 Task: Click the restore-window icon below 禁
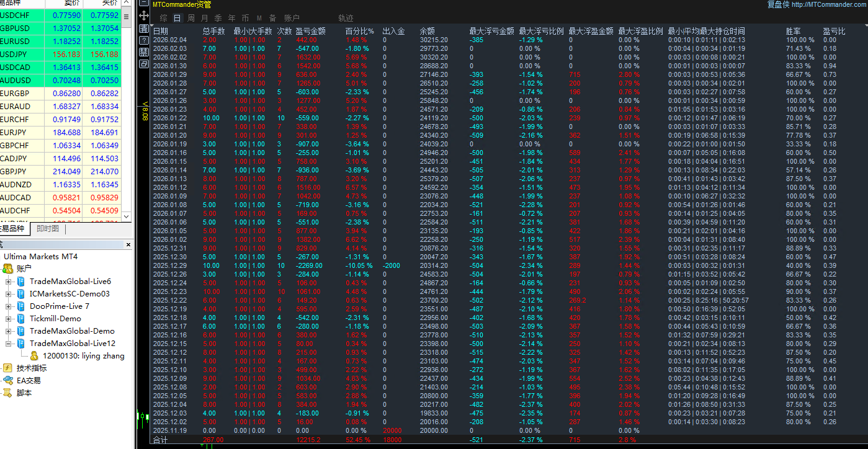(x=144, y=64)
